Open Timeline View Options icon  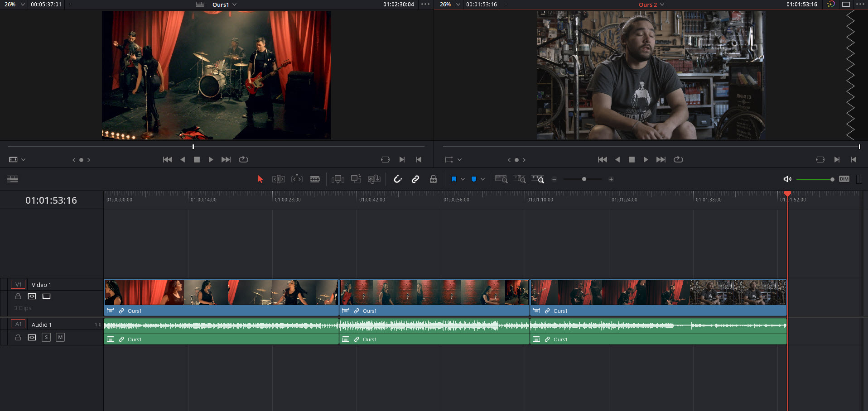pos(13,179)
